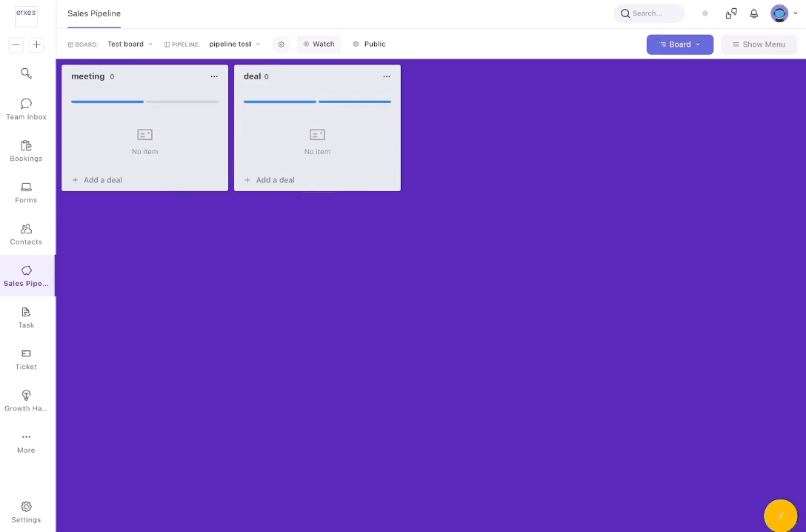The image size is (806, 532).
Task: Go to Ticket section
Action: point(26,359)
